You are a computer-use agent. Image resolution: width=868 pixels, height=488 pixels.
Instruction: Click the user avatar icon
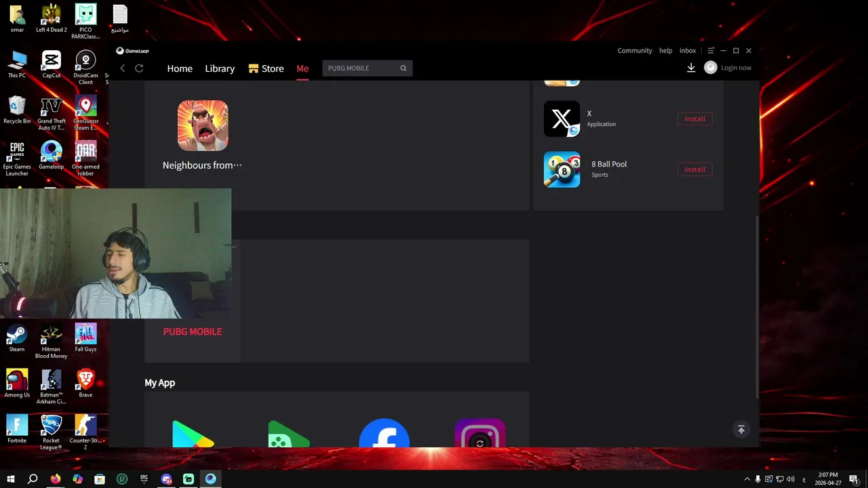710,68
